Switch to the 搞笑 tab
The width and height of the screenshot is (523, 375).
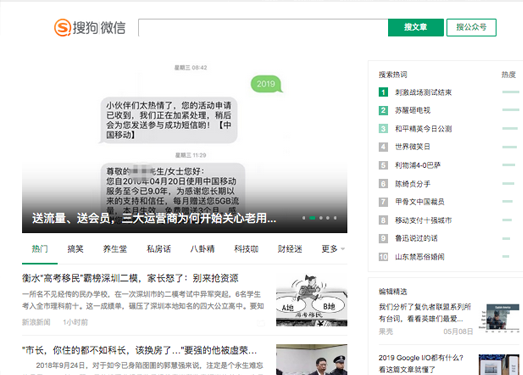coord(75,249)
